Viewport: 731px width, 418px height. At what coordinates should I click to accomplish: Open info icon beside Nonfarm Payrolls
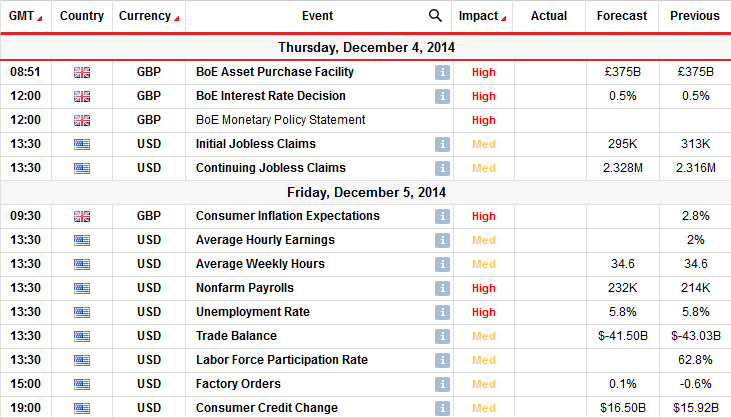tap(442, 288)
